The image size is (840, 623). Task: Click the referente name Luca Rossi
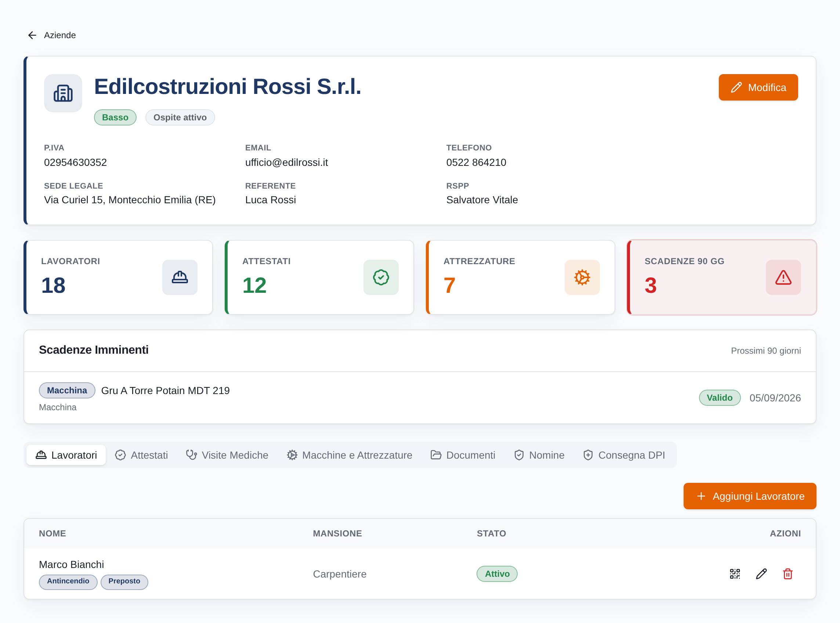(x=271, y=200)
